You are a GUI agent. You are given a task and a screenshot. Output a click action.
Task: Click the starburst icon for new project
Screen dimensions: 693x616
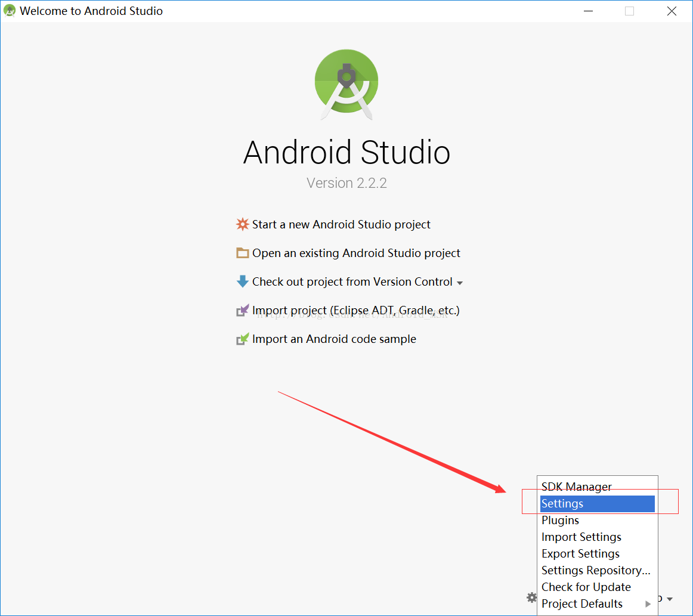tap(242, 224)
